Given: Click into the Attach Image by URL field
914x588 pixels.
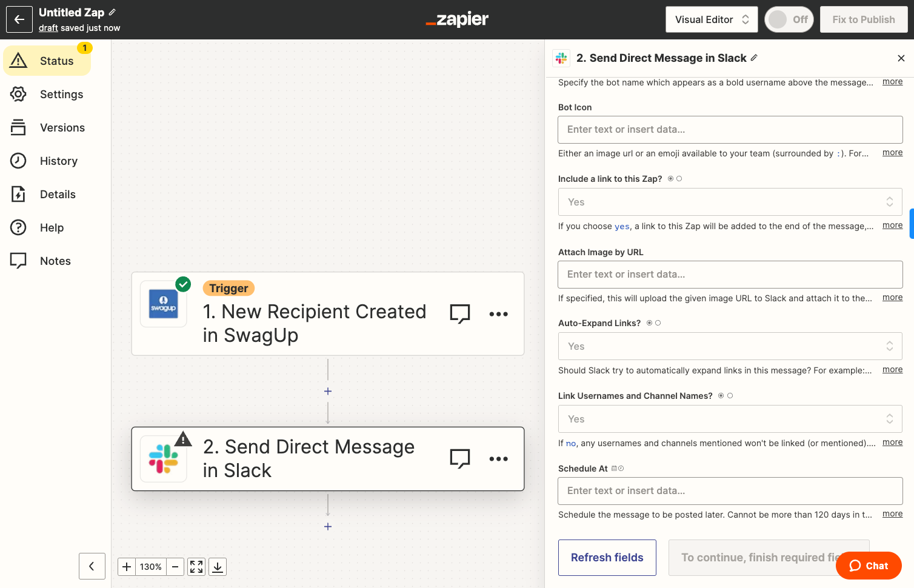Looking at the screenshot, I should (730, 275).
